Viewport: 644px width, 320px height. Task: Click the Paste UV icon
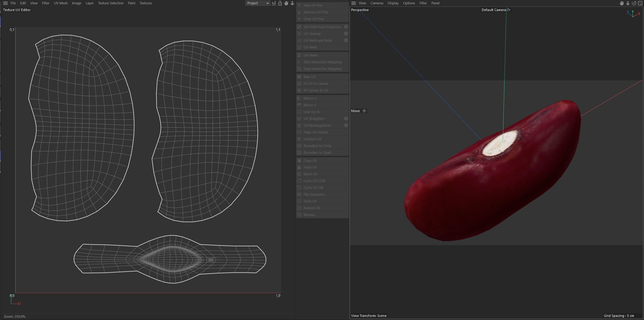299,167
